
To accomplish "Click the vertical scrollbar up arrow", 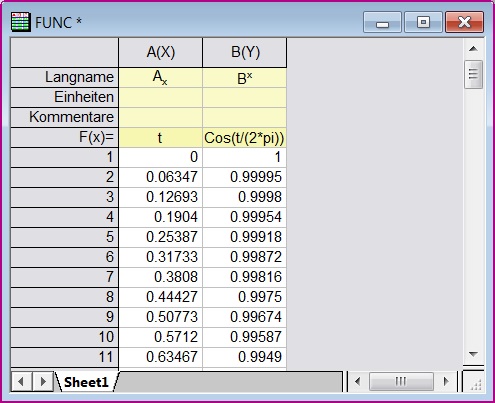I will coord(473,49).
